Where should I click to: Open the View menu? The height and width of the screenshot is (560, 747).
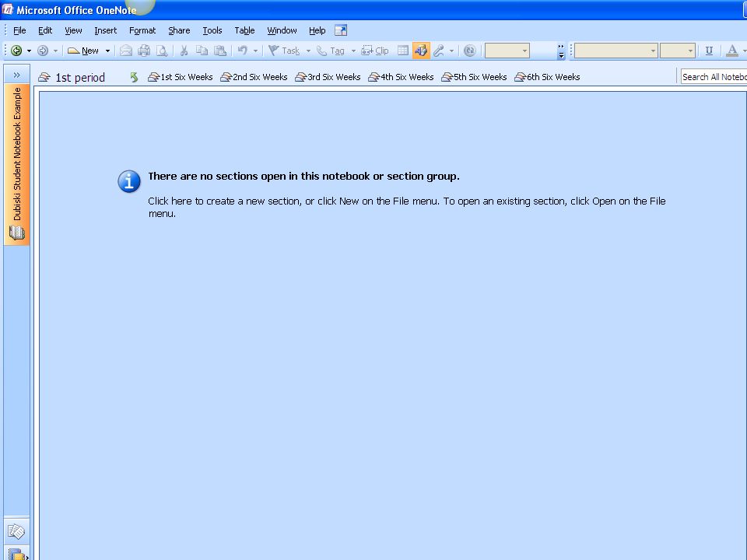[73, 30]
